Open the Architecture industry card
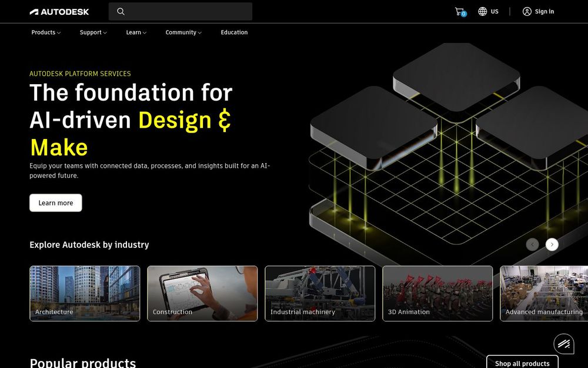The image size is (588, 368). pyautogui.click(x=85, y=294)
